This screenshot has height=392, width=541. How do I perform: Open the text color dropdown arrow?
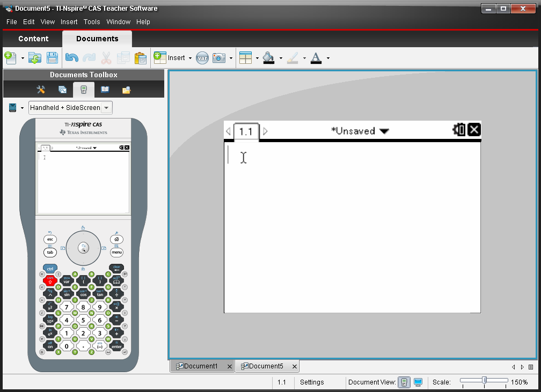pos(328,58)
